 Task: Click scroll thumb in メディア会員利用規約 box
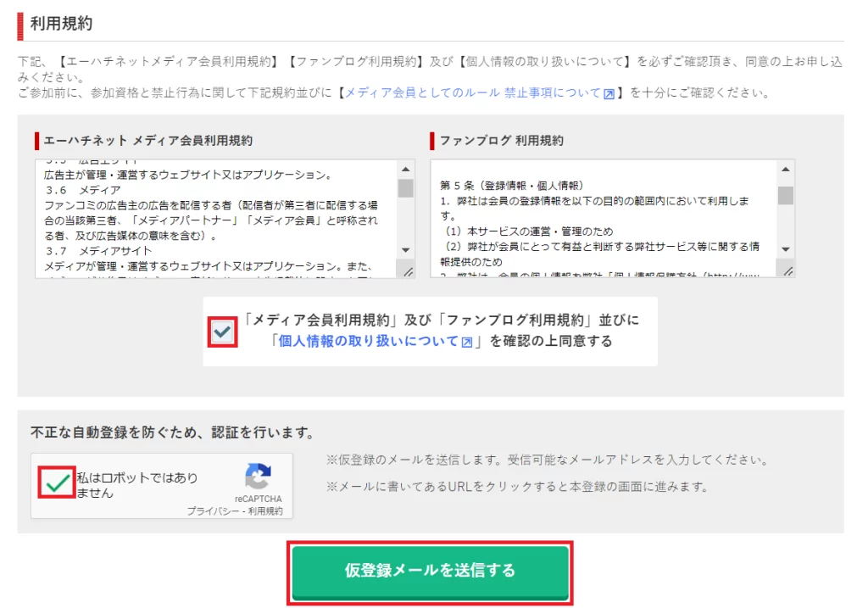pyautogui.click(x=406, y=188)
